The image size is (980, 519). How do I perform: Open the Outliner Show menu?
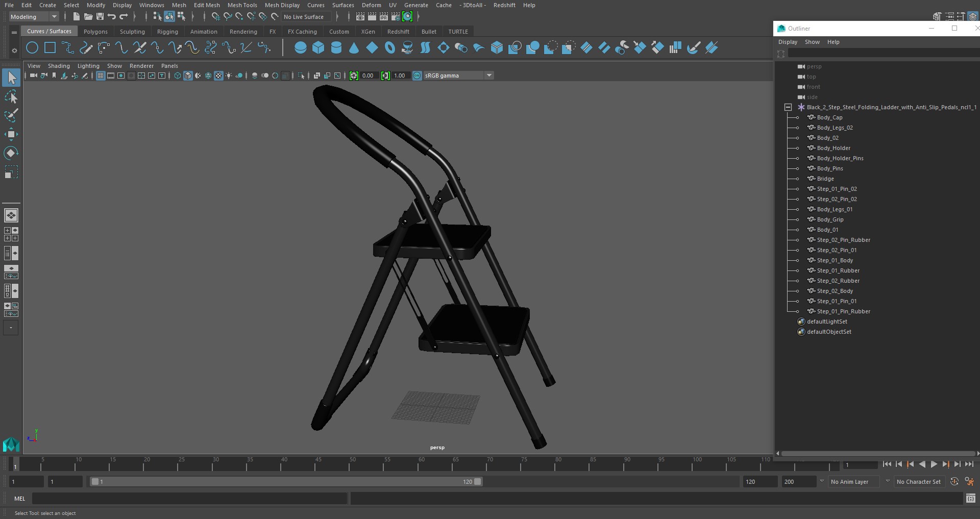(x=812, y=42)
